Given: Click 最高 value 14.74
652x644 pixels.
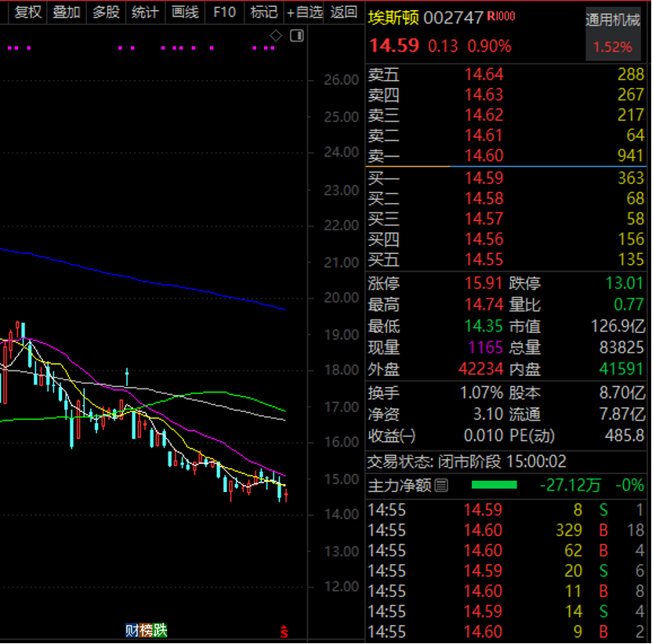Looking at the screenshot, I should click(484, 306).
